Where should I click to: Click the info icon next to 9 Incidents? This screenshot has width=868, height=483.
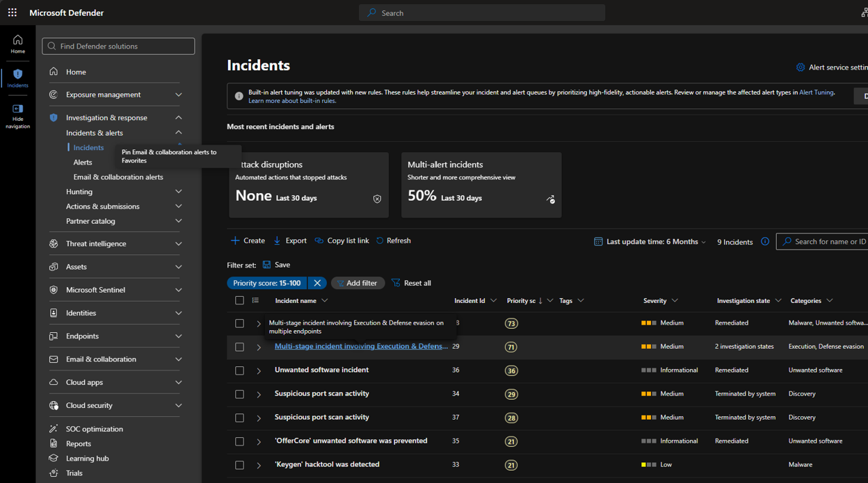[765, 241]
